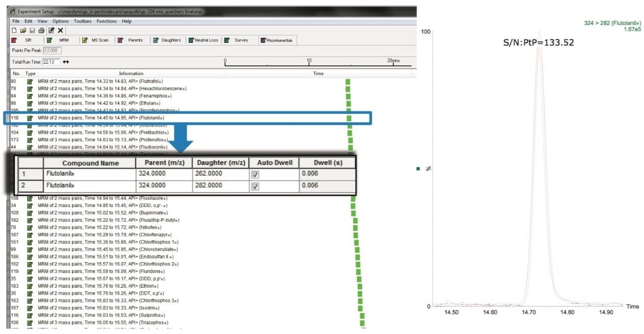This screenshot has height=334, width=644.
Task: Click the Open folder icon
Action: [23, 31]
